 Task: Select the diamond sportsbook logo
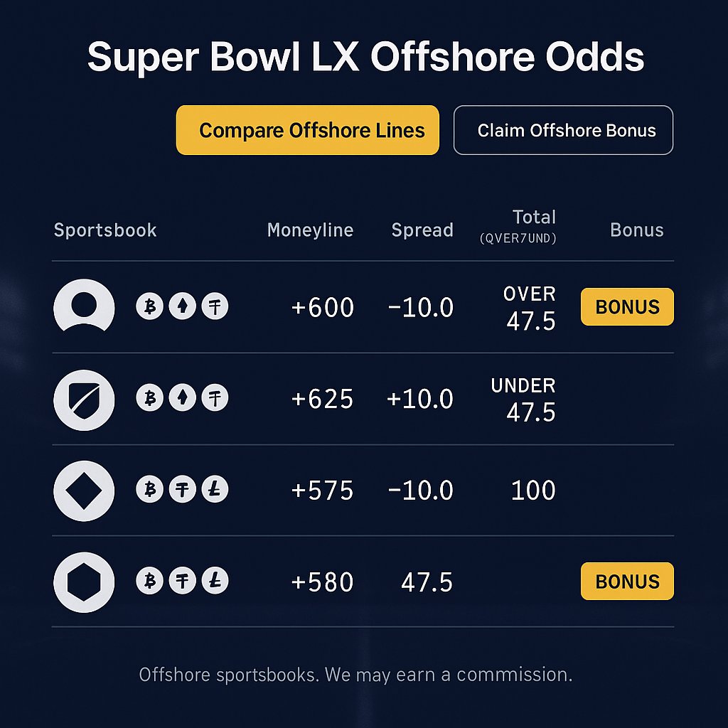click(x=83, y=491)
